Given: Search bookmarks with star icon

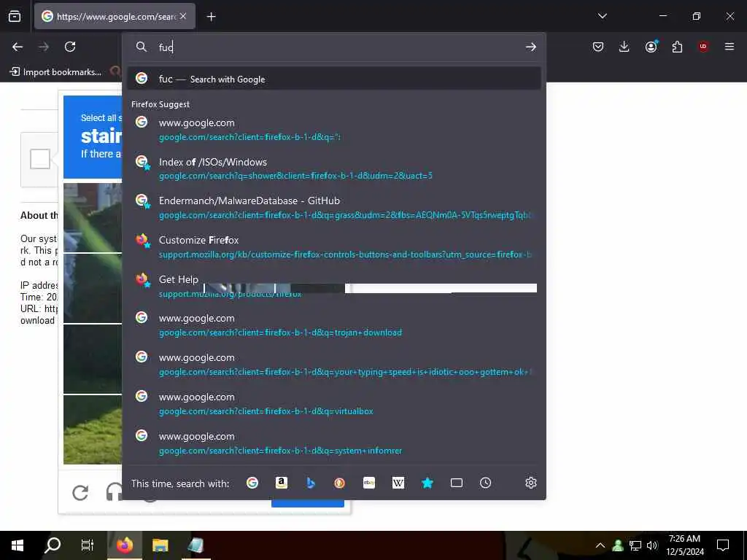Looking at the screenshot, I should click(427, 483).
